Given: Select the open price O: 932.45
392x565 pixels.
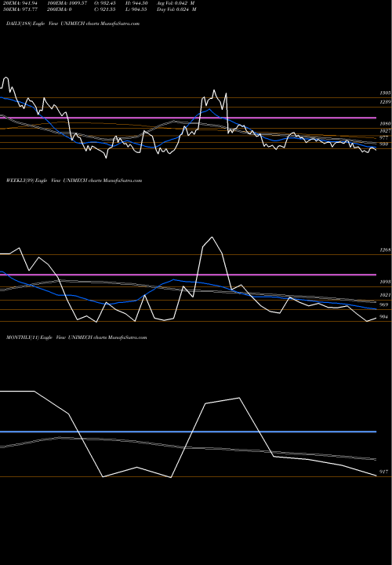Looking at the screenshot, I should point(105,3).
